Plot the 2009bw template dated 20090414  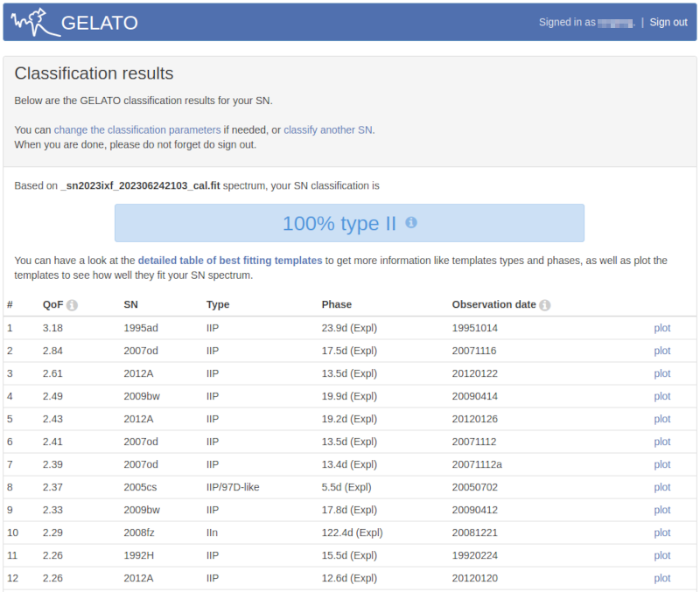tap(662, 396)
